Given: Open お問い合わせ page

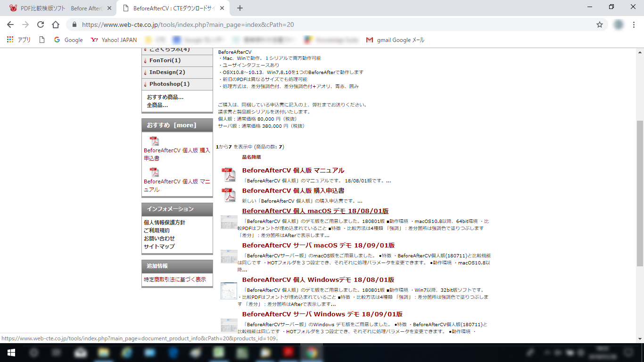Looking at the screenshot, I should (x=159, y=239).
